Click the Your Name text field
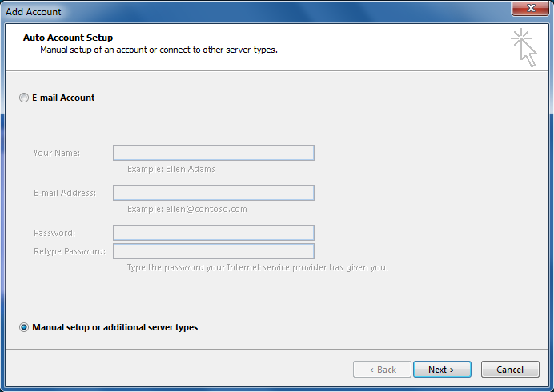The width and height of the screenshot is (554, 392). tap(213, 153)
